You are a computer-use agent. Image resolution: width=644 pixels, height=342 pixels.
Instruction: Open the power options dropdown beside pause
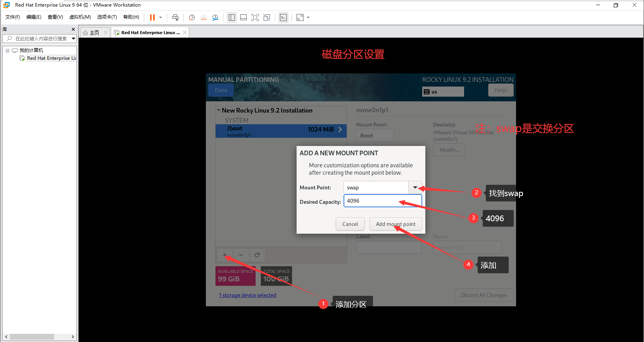161,17
